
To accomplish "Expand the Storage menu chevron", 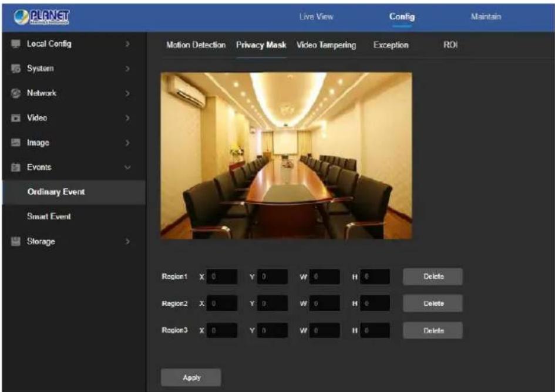I will [127, 241].
